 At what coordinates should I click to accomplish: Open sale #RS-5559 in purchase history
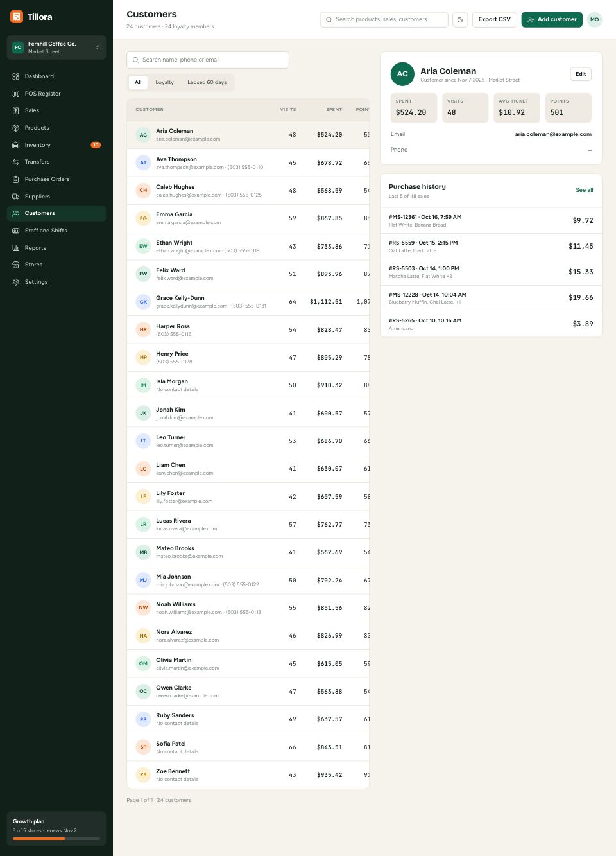pyautogui.click(x=491, y=247)
